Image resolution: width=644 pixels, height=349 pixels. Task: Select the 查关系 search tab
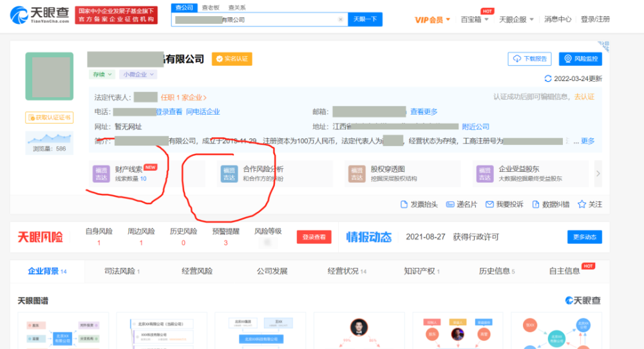click(237, 7)
